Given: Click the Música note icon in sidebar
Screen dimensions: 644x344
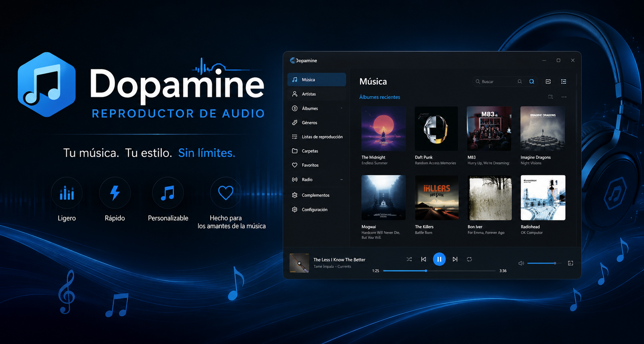Looking at the screenshot, I should point(295,80).
